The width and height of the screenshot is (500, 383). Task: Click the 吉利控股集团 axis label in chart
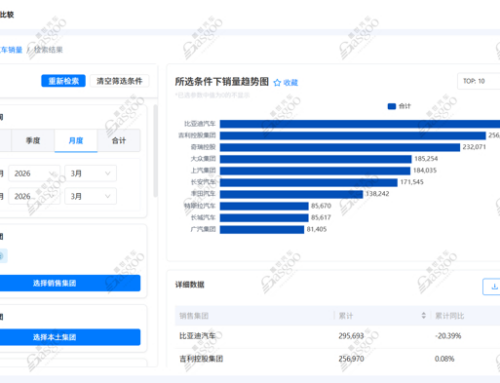pos(197,135)
